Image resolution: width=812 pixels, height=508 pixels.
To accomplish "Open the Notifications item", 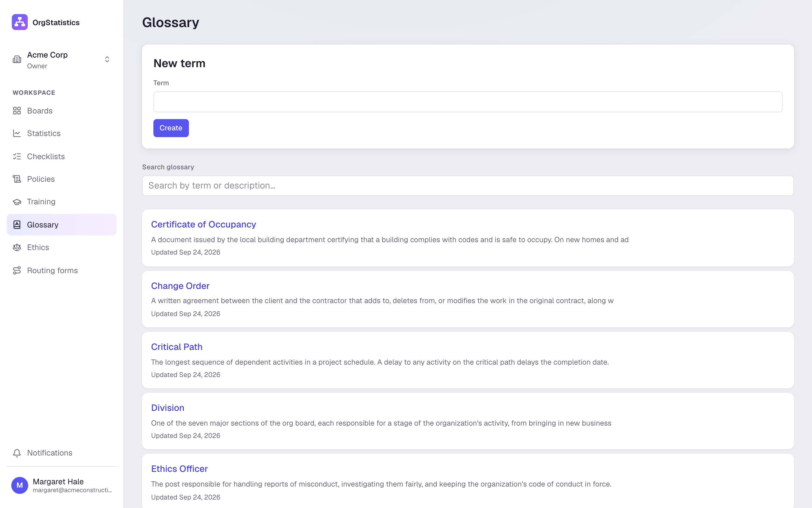I will [62, 453].
